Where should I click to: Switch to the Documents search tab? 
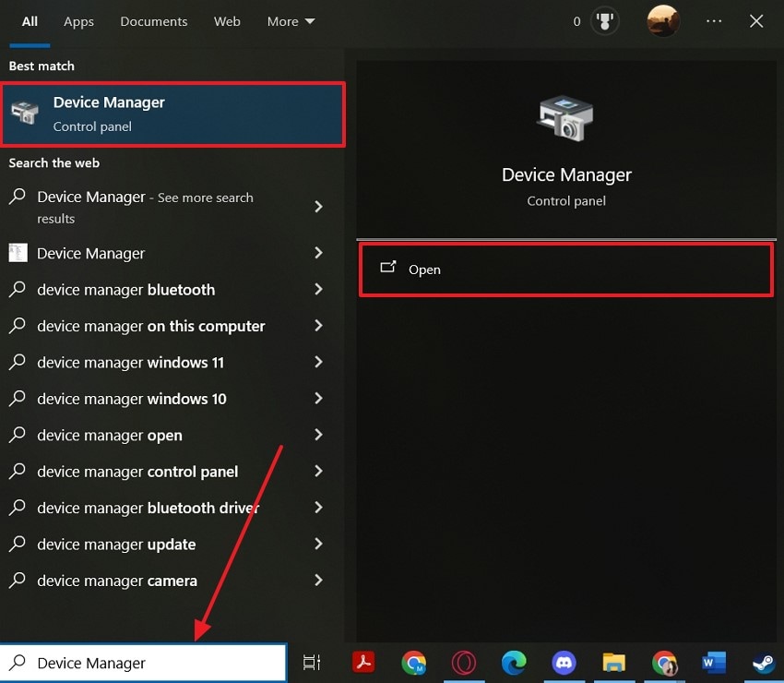click(x=153, y=21)
